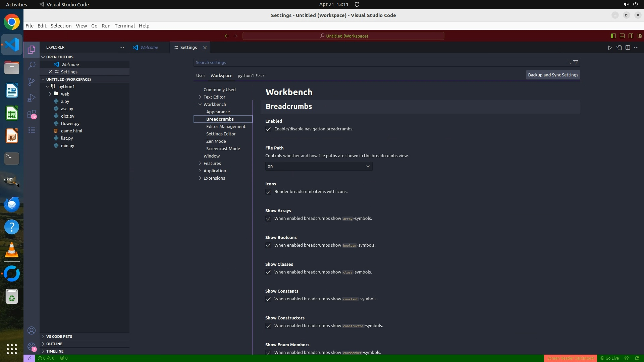Click Go Live in status bar

(609, 358)
